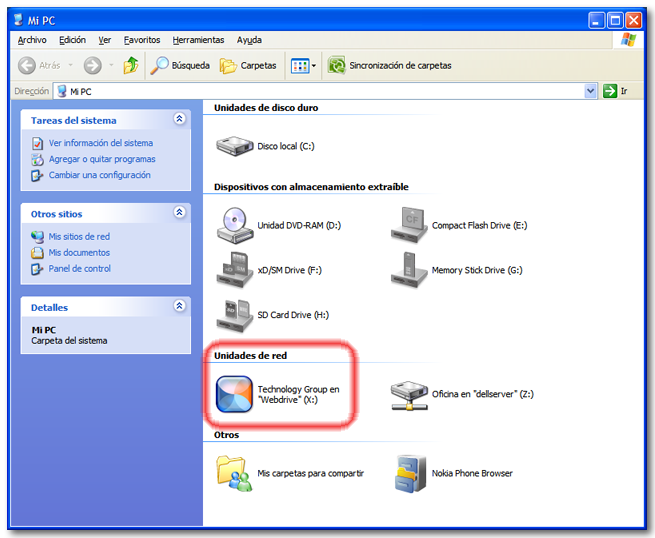Open the Ayuda menu

(249, 40)
